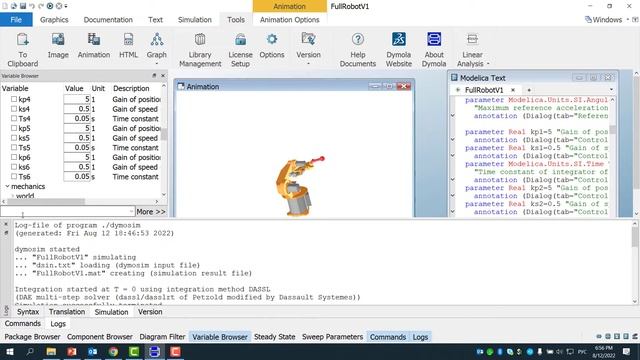The width and height of the screenshot is (640, 360).
Task: Open About Dymola
Action: (434, 40)
